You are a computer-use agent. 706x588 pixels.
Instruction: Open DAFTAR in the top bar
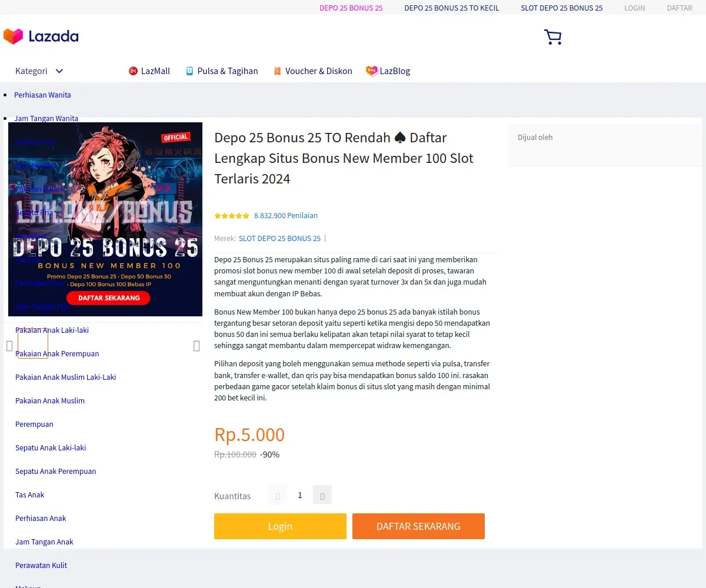[680, 8]
